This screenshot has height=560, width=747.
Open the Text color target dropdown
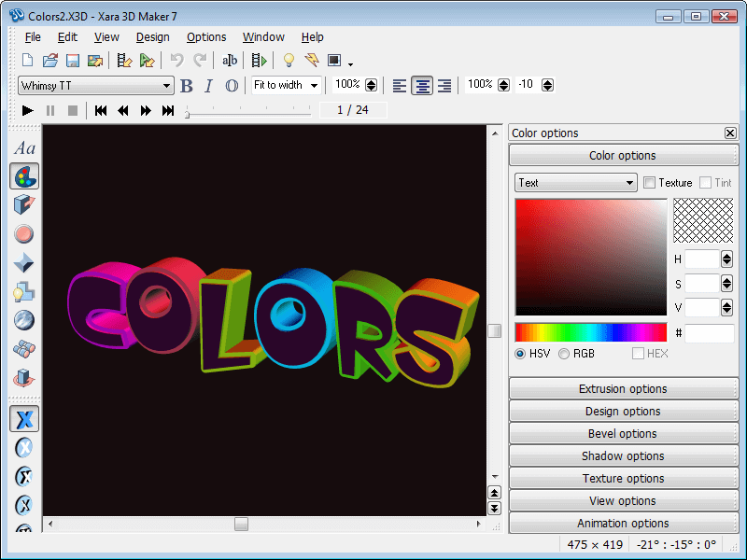point(575,183)
